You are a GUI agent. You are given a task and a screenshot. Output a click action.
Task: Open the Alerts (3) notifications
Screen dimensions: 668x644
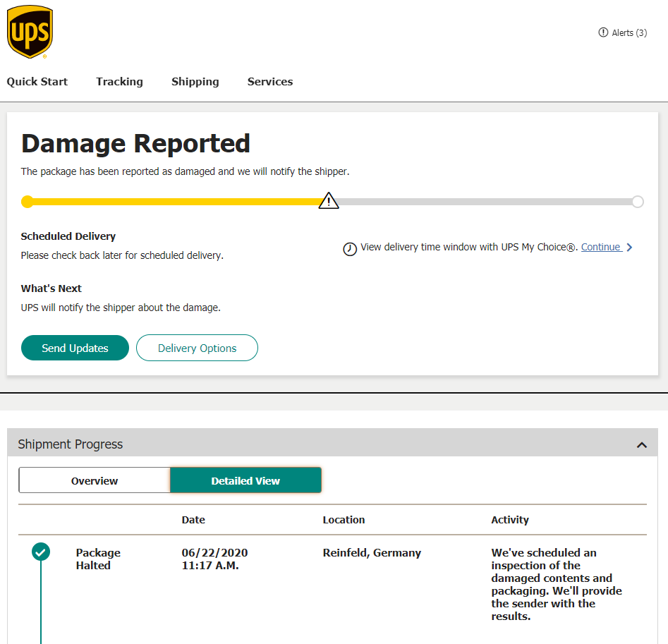622,32
